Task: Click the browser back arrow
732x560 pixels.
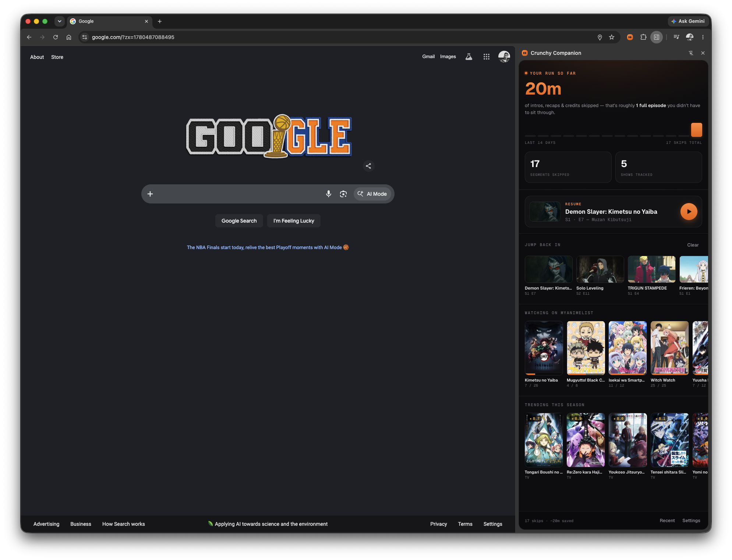Action: click(29, 37)
